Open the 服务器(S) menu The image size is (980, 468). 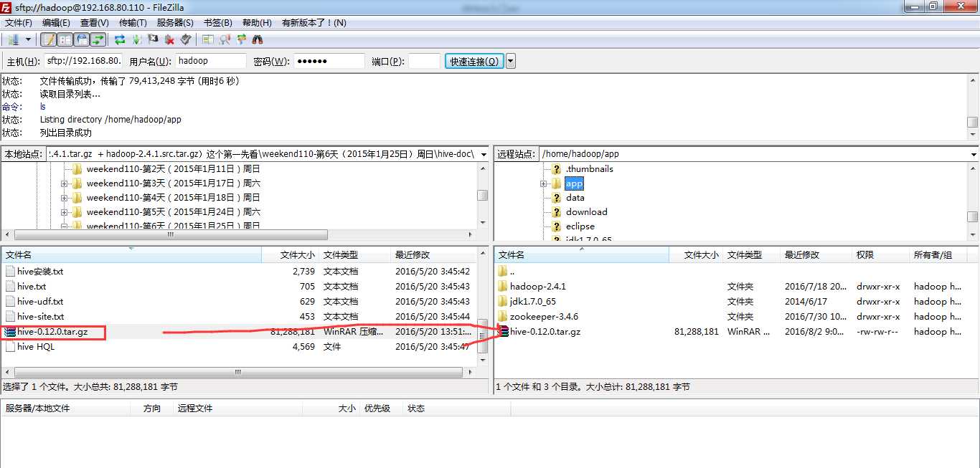175,22
